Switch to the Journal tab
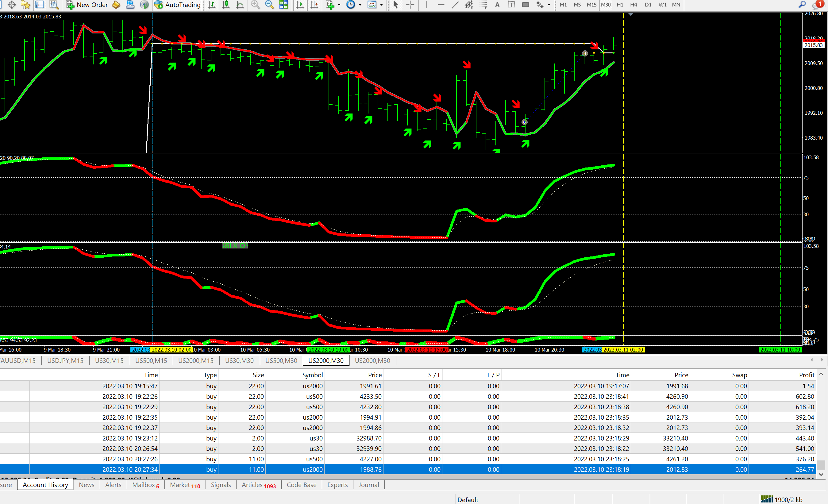 pos(368,485)
